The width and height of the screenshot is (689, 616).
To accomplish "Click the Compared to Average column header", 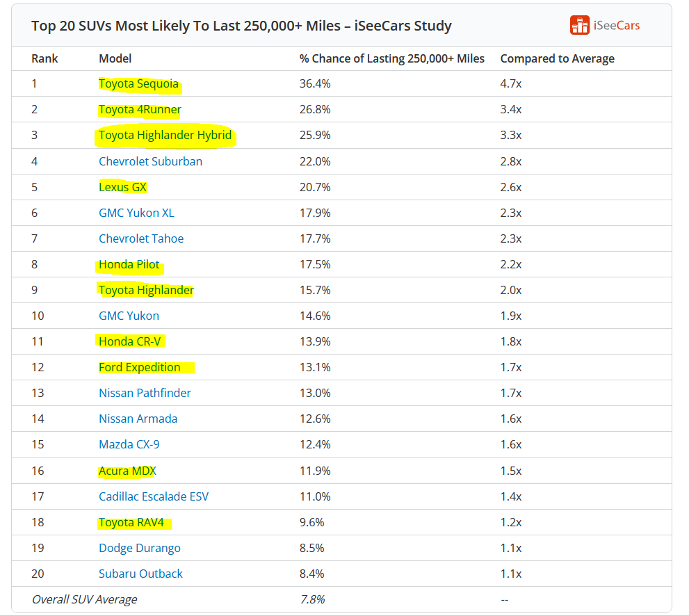I will [557, 58].
